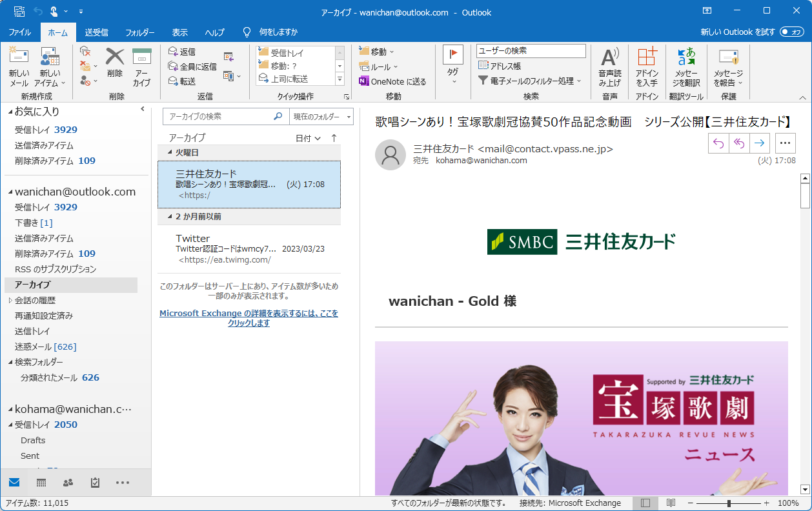This screenshot has height=511, width=812.
Task: Collapse the ribbon with the chevron
Action: 802,97
